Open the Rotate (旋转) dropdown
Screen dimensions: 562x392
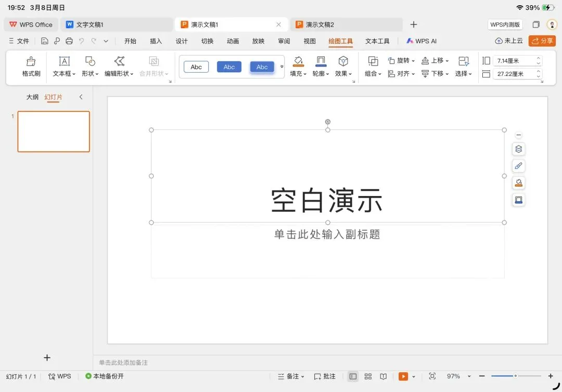point(401,60)
